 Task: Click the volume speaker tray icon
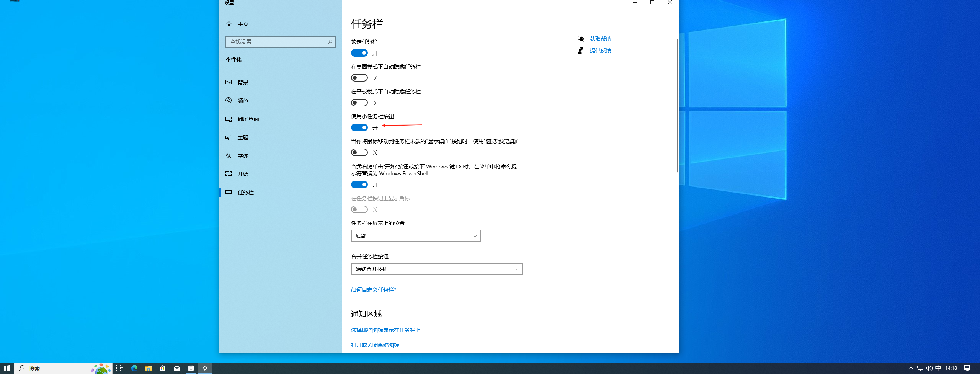click(929, 368)
